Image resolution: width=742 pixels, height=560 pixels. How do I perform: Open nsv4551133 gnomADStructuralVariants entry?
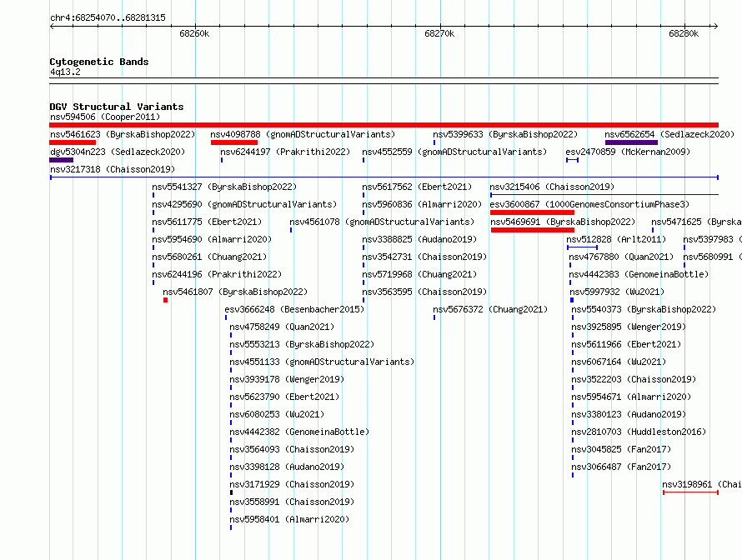click(322, 362)
